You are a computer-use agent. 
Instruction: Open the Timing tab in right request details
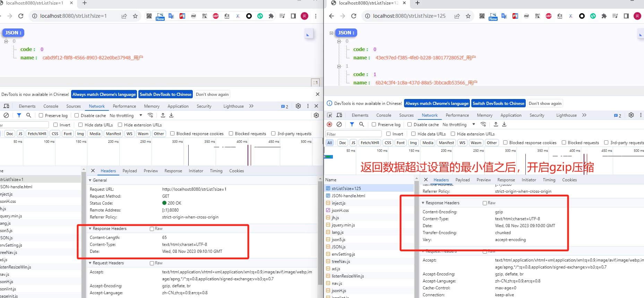tap(549, 180)
